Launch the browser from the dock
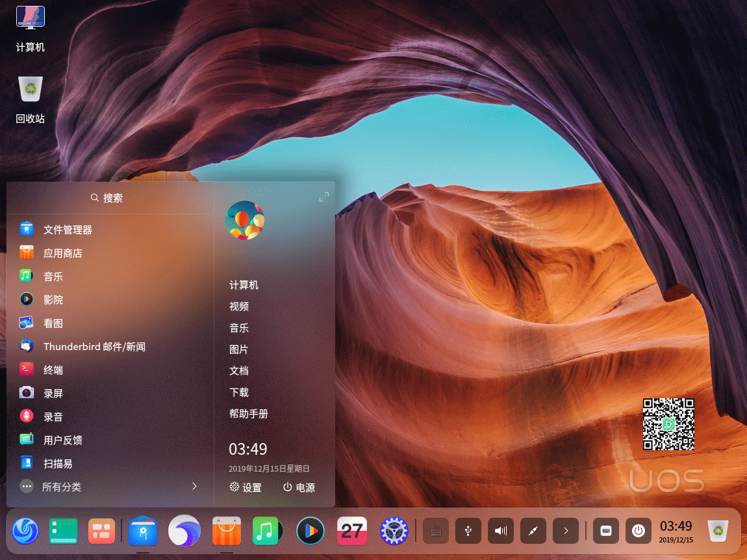The height and width of the screenshot is (560, 747). pyautogui.click(x=184, y=531)
